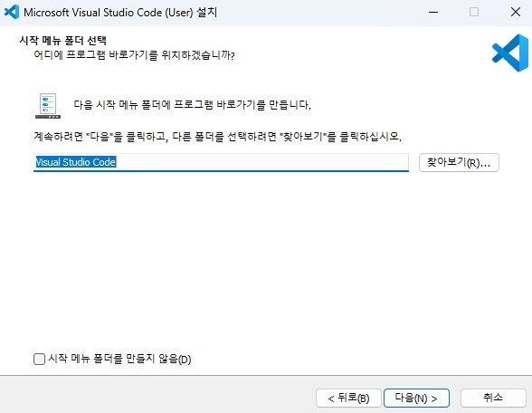Click the 시작 메뉴 폴더 선택 heading

pyautogui.click(x=62, y=41)
